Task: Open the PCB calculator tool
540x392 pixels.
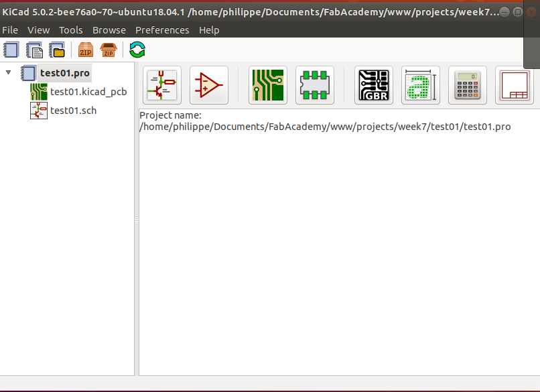Action: pos(467,85)
